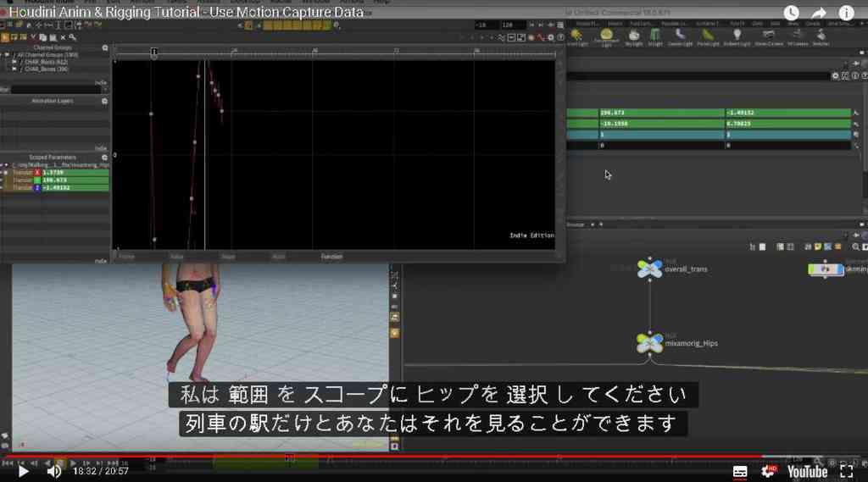Image resolution: width=868 pixels, height=482 pixels.
Task: Collapse the scoped mixamorig_Hips parameter tree
Action: (6, 165)
